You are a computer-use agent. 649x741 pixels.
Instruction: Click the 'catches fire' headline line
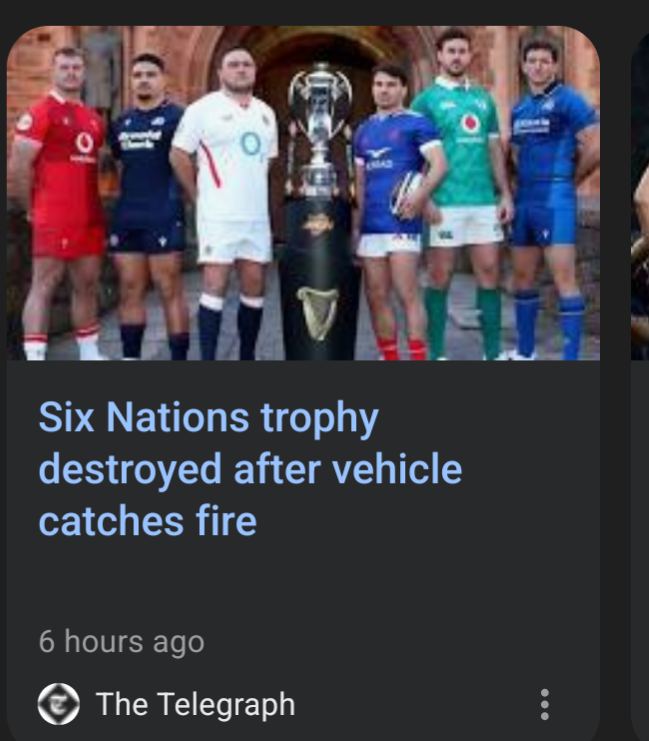pyautogui.click(x=147, y=520)
